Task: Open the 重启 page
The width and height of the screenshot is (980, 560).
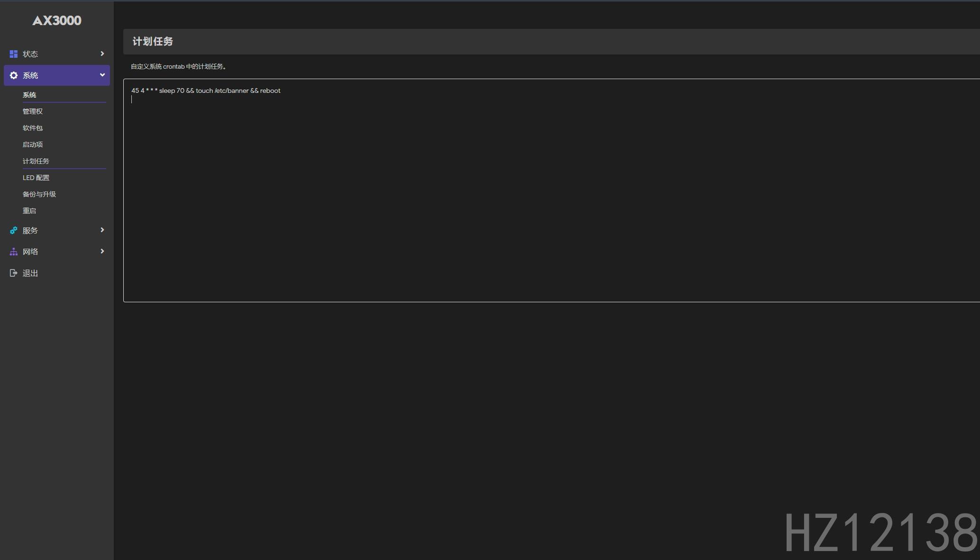Action: coord(29,211)
